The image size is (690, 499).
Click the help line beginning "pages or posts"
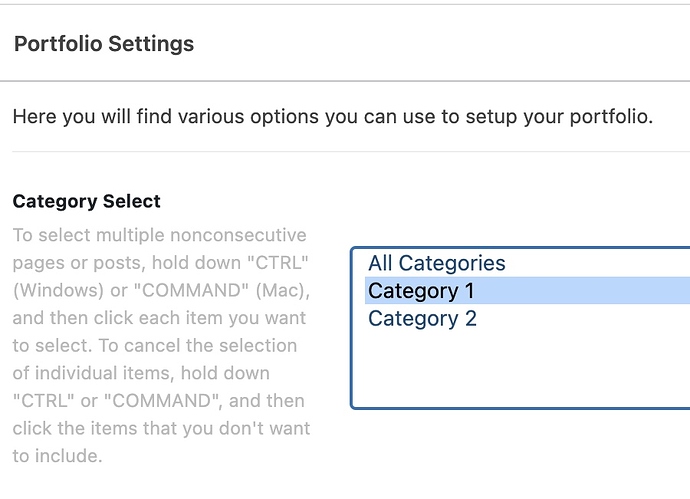[x=159, y=263]
